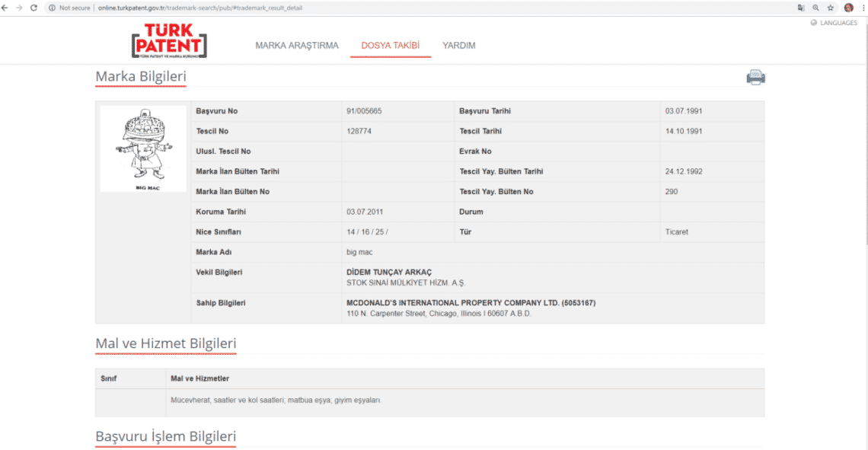This screenshot has height=450, width=868.
Task: Click the Mal ve Hizmet Bilgileri heading
Action: pyautogui.click(x=165, y=343)
